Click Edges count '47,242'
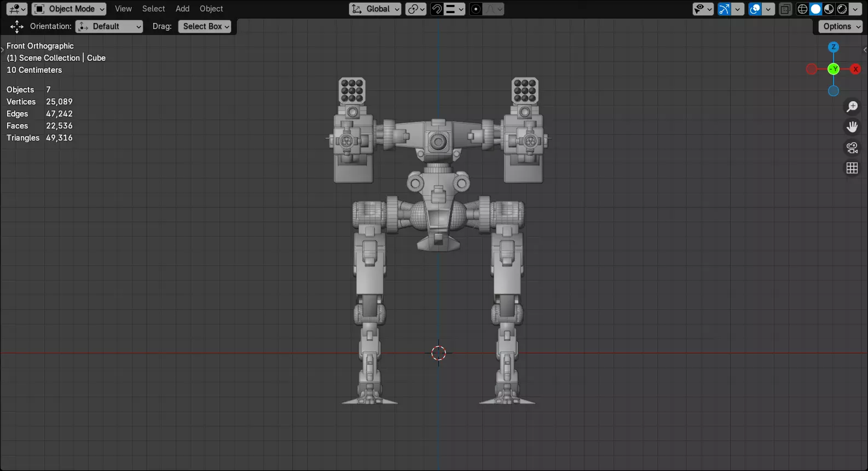868x471 pixels. [59, 114]
